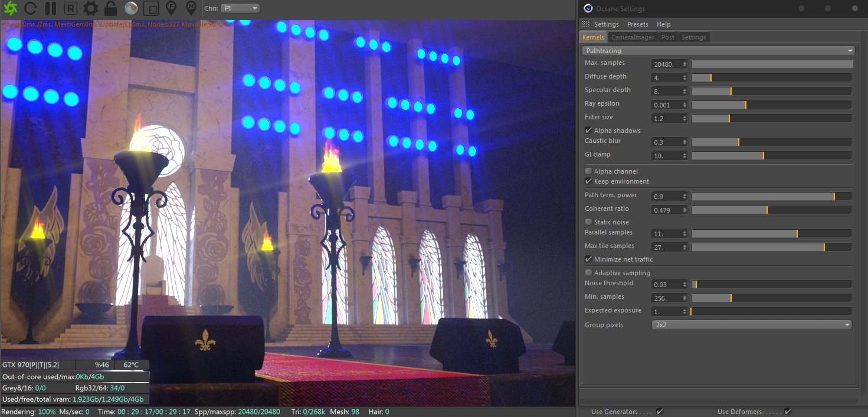The image size is (868, 417).
Task: Activate the focus picker pin icon
Action: 171,8
